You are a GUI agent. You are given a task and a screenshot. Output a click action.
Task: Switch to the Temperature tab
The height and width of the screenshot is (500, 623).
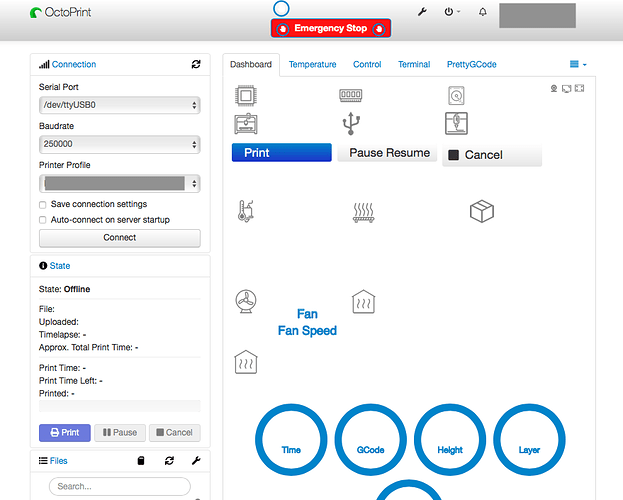coord(312,64)
